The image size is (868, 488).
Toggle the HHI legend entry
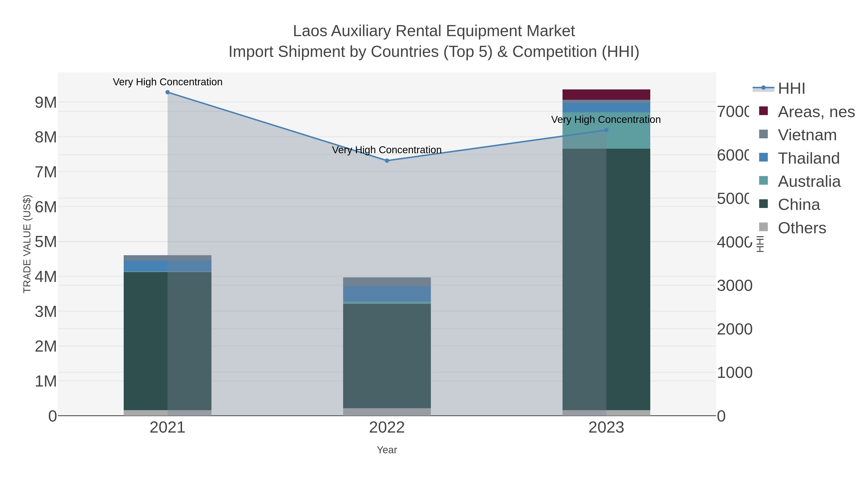pos(779,88)
